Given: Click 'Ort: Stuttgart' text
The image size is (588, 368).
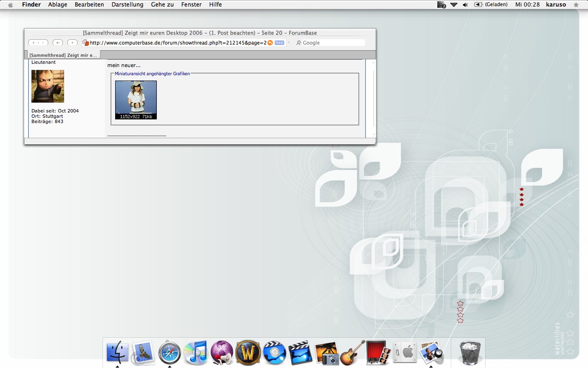Looking at the screenshot, I should [x=47, y=116].
